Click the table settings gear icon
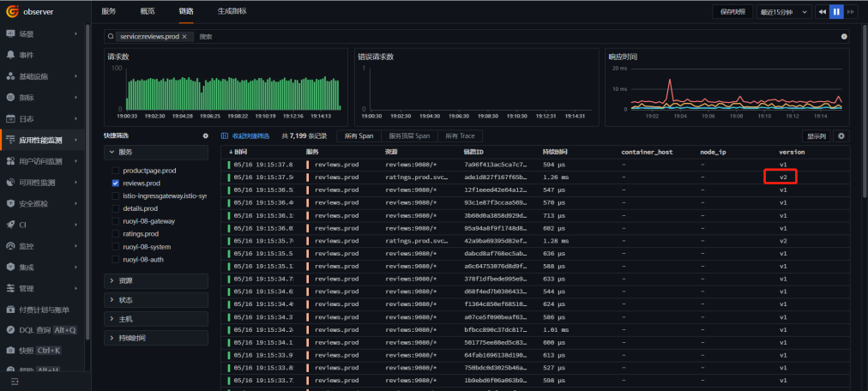The width and height of the screenshot is (868, 391). (x=842, y=136)
